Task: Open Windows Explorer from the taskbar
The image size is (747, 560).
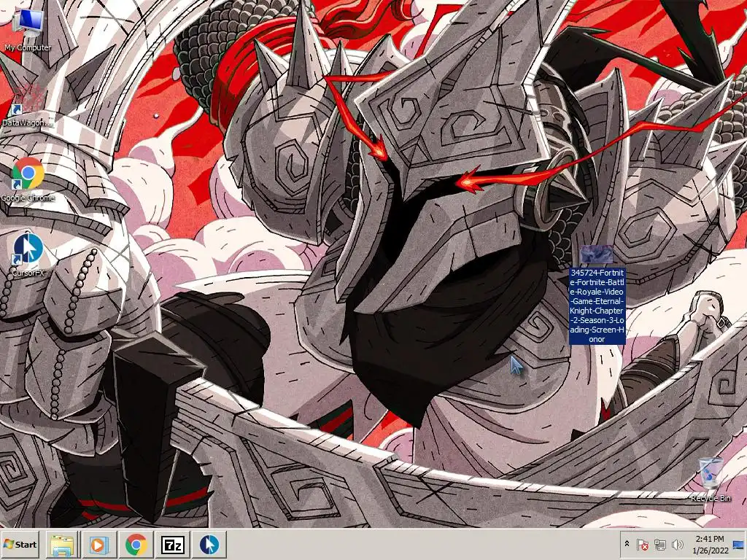Action: tap(63, 544)
